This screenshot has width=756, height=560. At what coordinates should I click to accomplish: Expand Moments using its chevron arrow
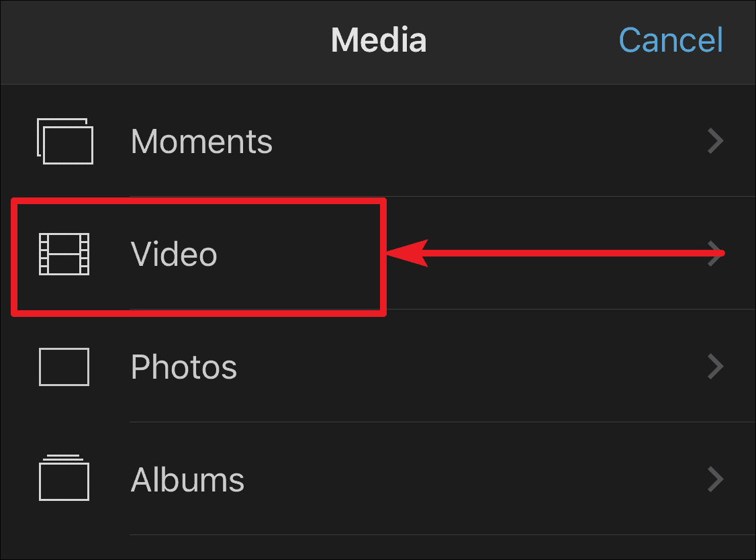coord(716,141)
